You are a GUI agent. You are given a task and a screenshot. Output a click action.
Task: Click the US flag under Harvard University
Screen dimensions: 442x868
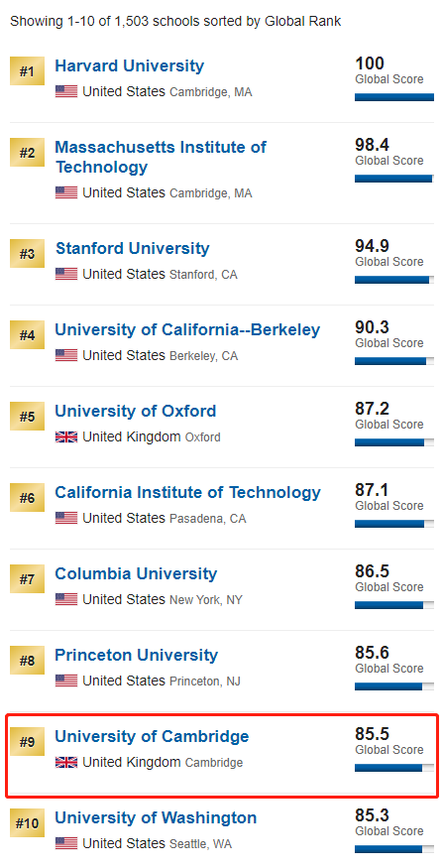(x=66, y=91)
